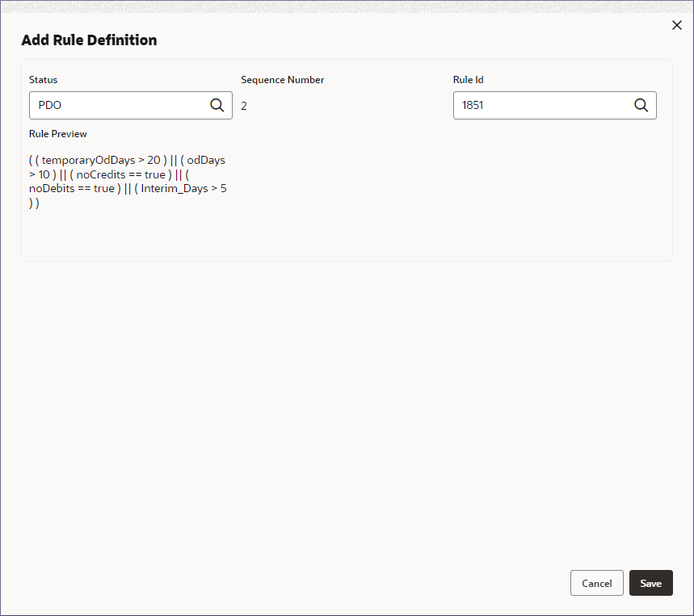
Task: Click the Rule Id label
Action: (469, 80)
